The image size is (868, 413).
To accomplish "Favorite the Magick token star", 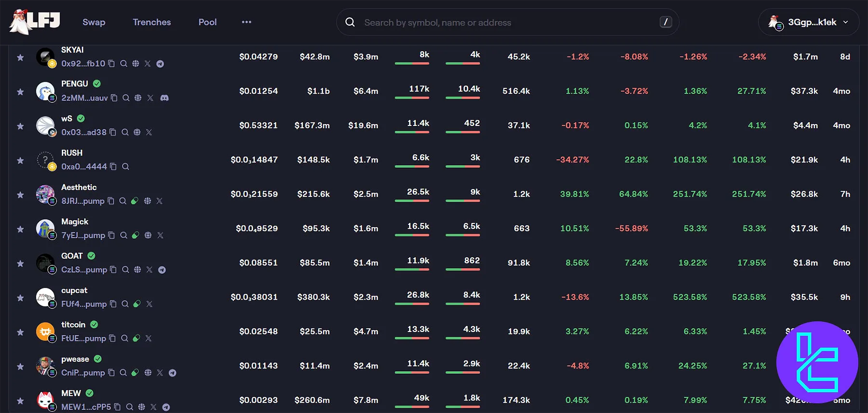I will [x=20, y=229].
